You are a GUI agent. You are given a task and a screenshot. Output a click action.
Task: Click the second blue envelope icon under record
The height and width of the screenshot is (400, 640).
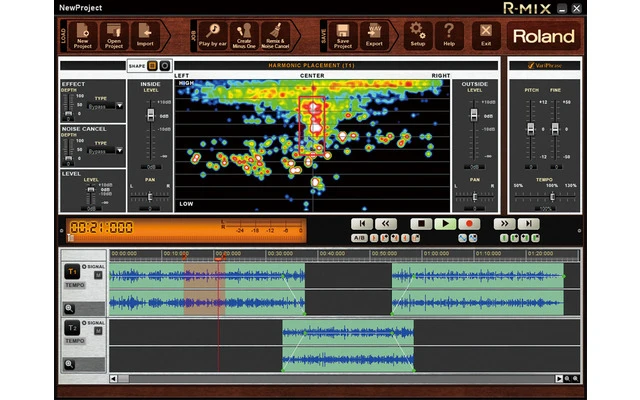coord(473,238)
